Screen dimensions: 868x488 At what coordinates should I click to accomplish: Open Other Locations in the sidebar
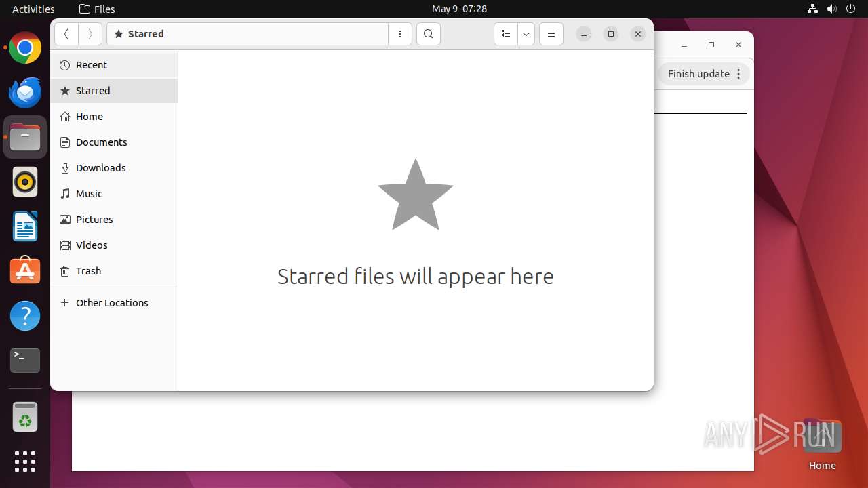pyautogui.click(x=114, y=303)
